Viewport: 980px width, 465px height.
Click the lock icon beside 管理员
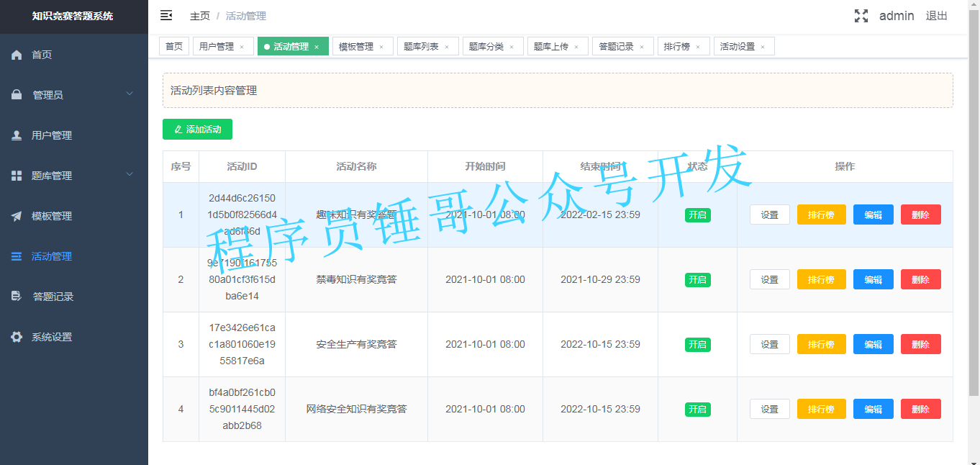tap(17, 95)
